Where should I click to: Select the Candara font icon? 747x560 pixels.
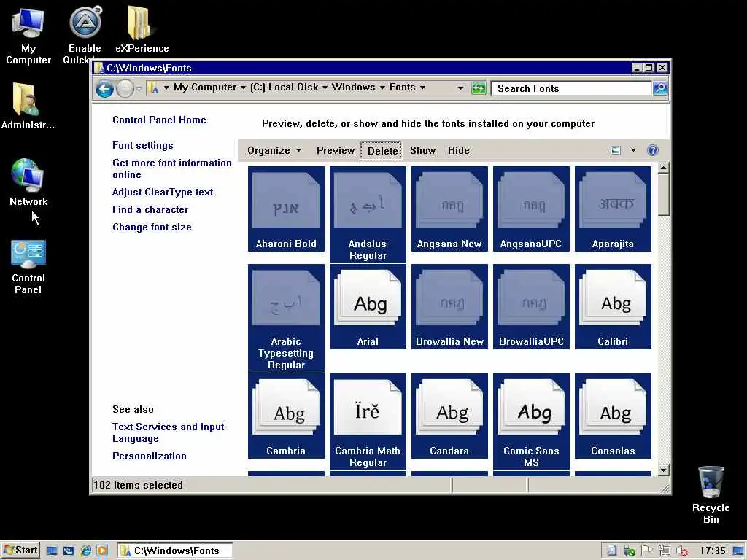pos(449,416)
